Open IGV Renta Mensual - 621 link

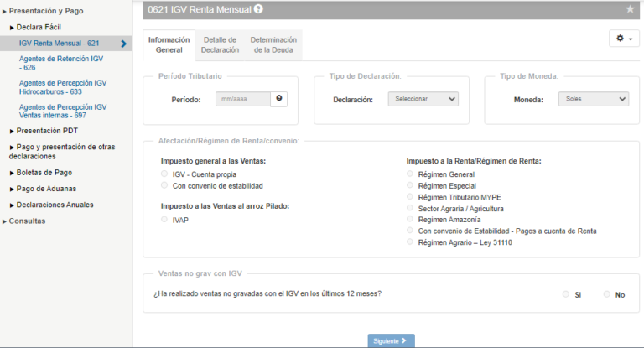coord(60,43)
